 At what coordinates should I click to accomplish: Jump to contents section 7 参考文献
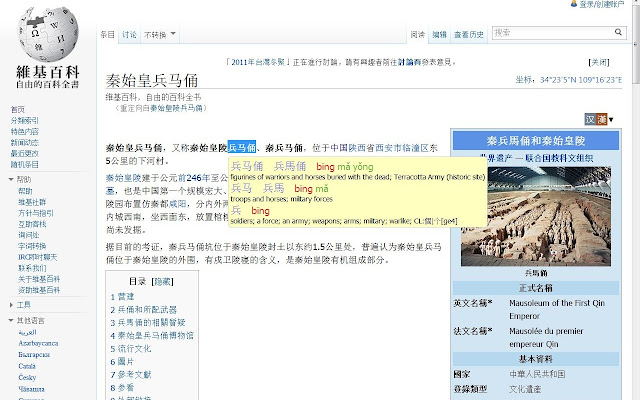(x=131, y=375)
